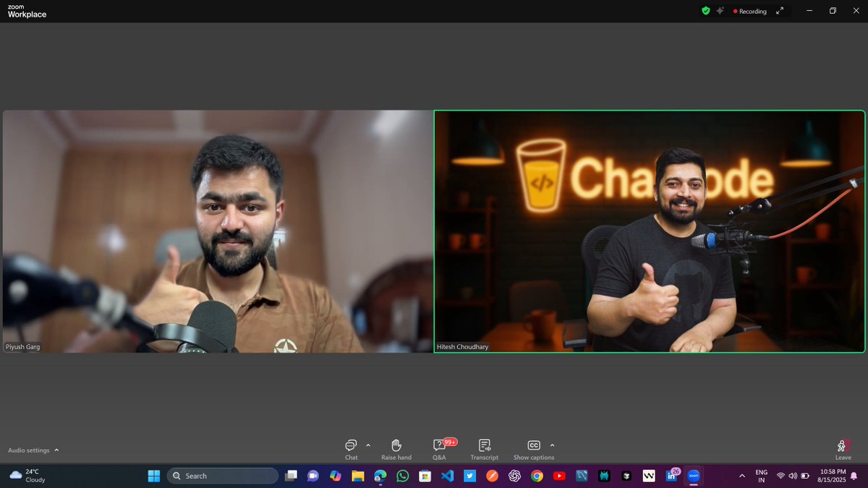Open WhatsApp from the taskbar

pyautogui.click(x=402, y=476)
